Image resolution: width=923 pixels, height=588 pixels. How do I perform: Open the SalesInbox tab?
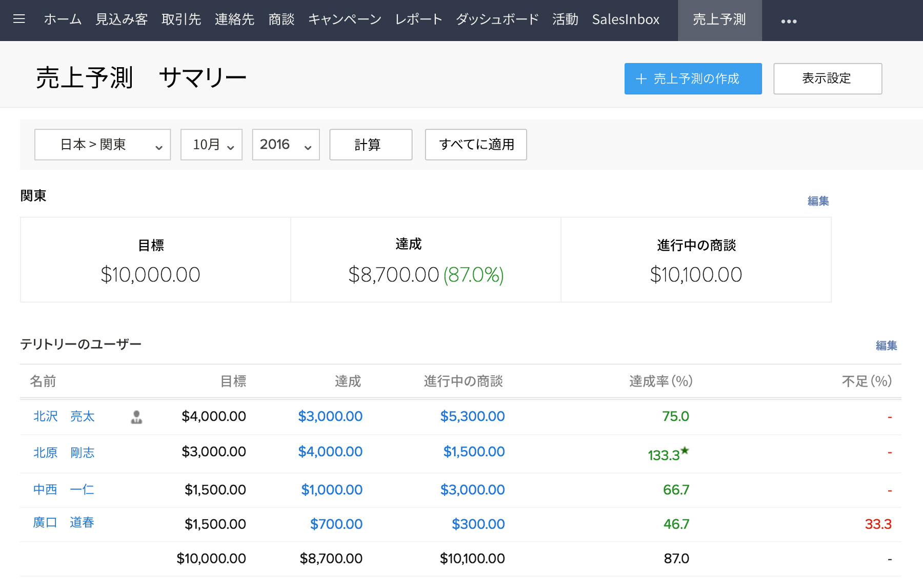tap(625, 19)
